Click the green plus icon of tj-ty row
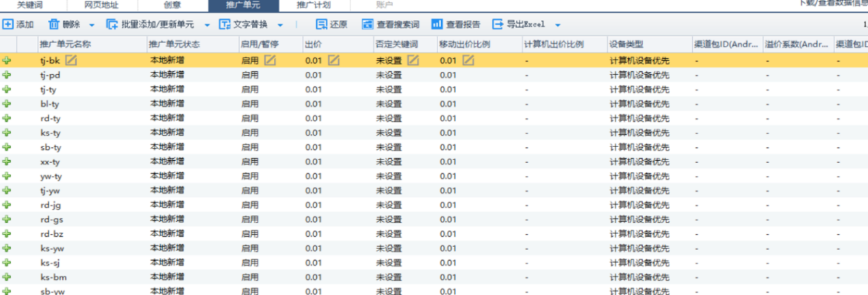This screenshot has height=295, width=868. pos(7,89)
